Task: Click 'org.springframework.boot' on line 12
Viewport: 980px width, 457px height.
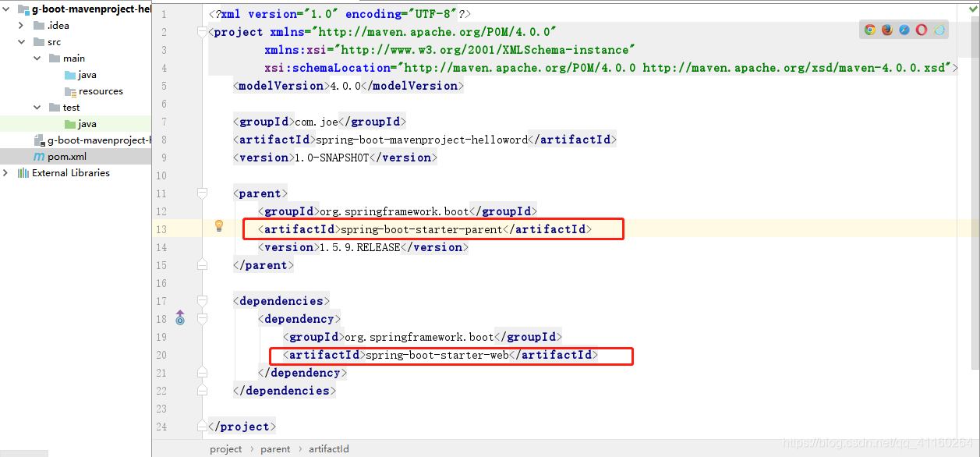Action: pos(394,211)
